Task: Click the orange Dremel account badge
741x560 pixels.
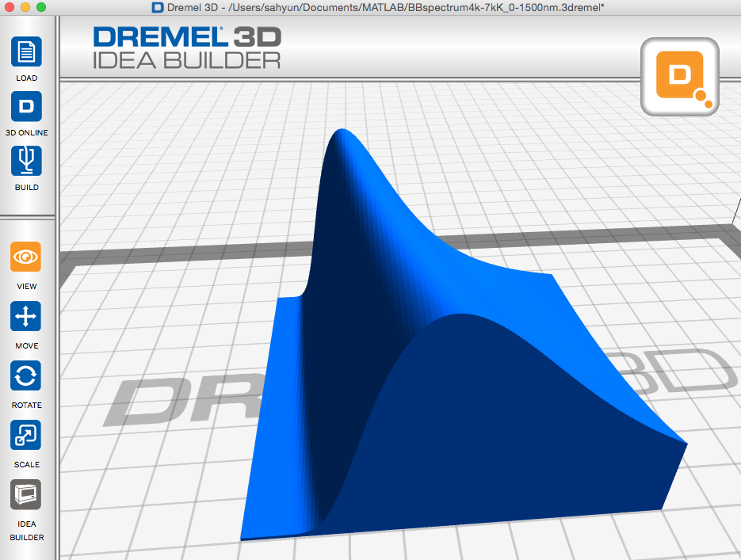Action: tap(680, 77)
